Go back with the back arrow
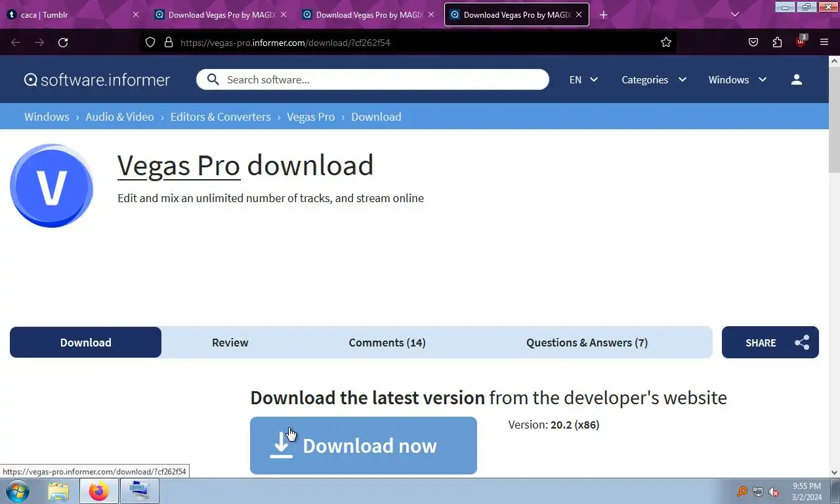 (x=16, y=43)
